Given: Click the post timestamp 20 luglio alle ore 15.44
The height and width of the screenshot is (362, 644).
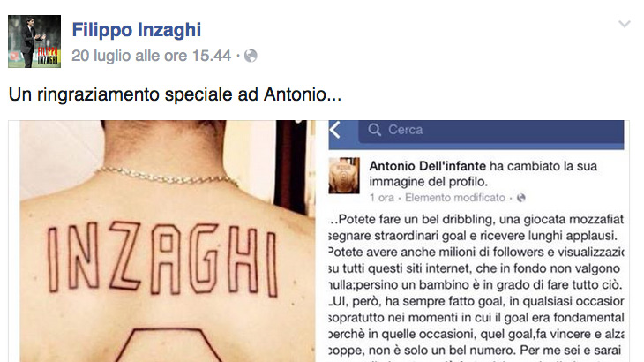Looking at the screenshot, I should point(151,56).
